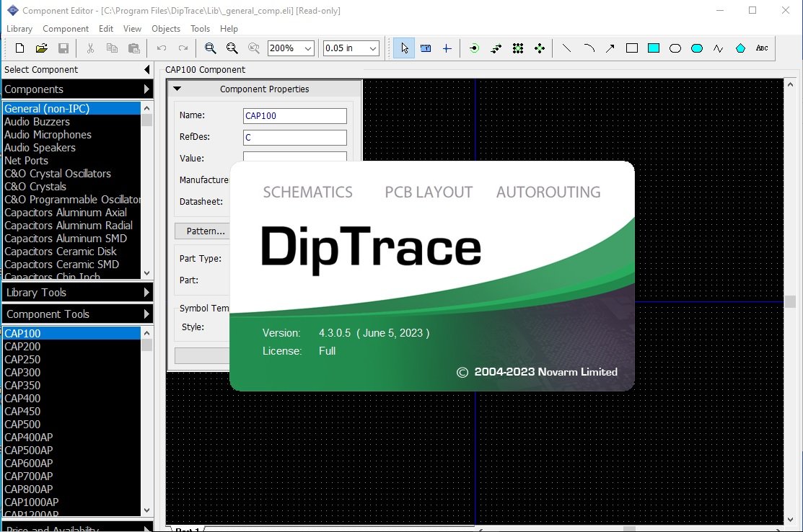Open the 0.05 in grid size dropdown
This screenshot has width=803, height=532.
(x=373, y=48)
